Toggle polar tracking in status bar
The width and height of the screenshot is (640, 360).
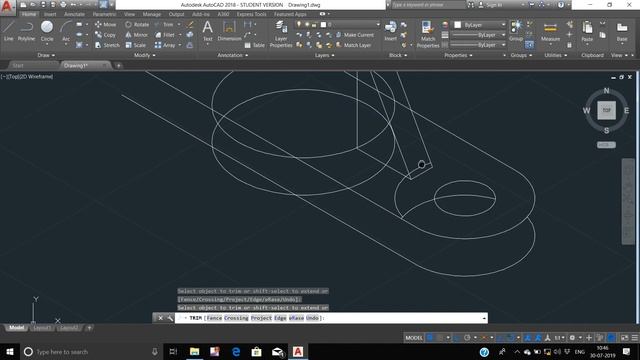(x=467, y=338)
